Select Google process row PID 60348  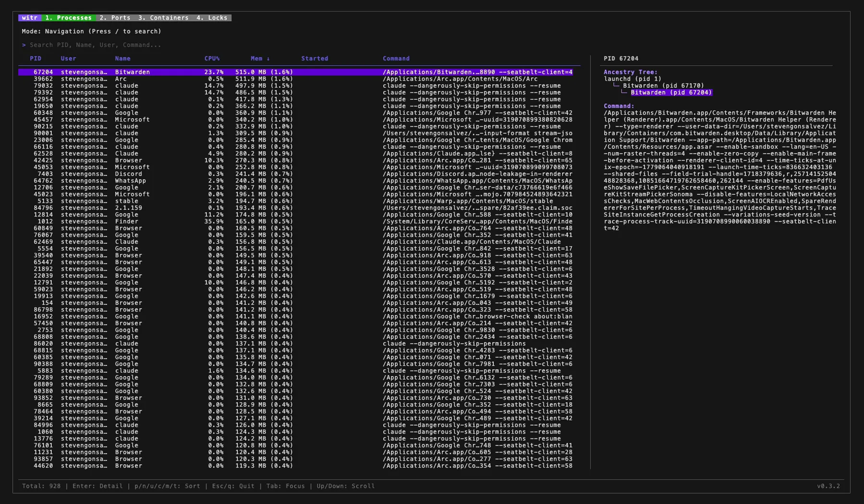pos(299,113)
